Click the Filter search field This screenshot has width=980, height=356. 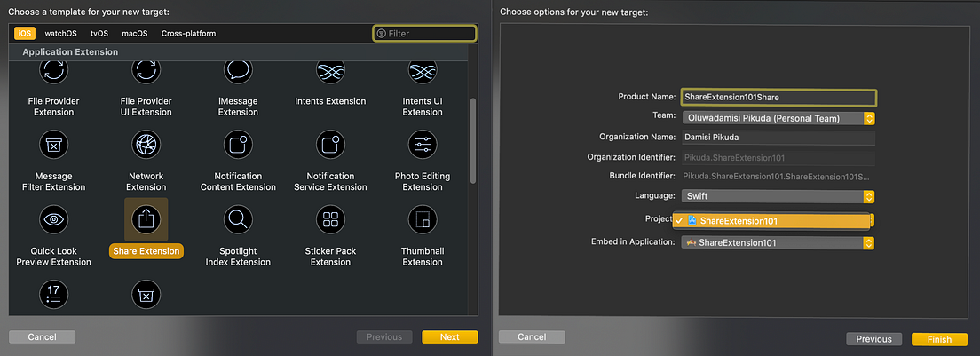coord(424,33)
